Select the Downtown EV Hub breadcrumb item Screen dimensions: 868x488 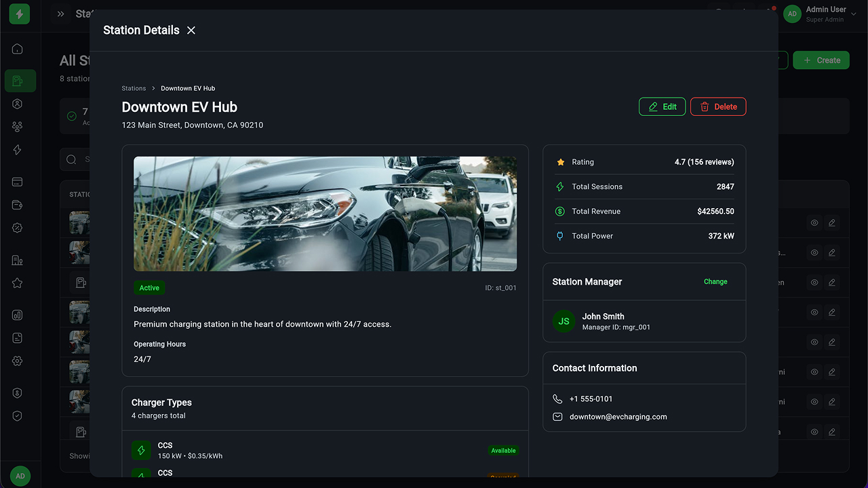click(x=188, y=89)
